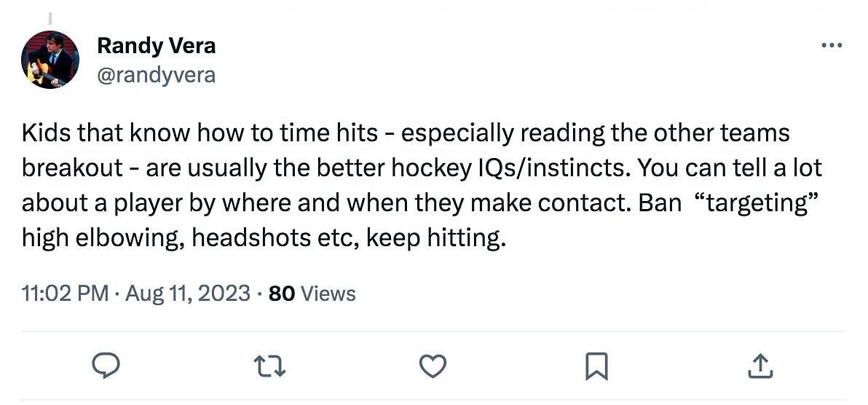This screenshot has width=868, height=405.
Task: Like the tweet with the heart icon
Action: click(x=433, y=365)
